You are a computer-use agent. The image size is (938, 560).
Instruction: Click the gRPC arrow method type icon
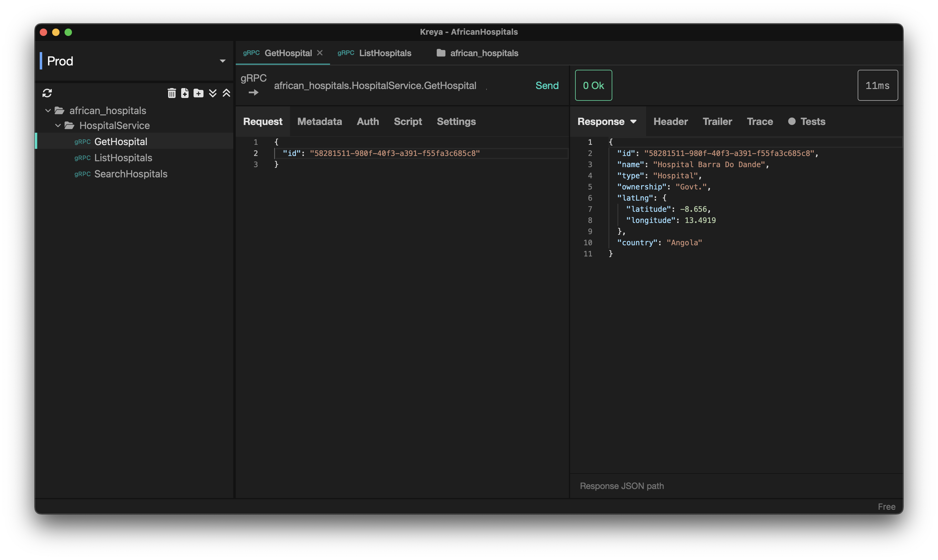[254, 92]
